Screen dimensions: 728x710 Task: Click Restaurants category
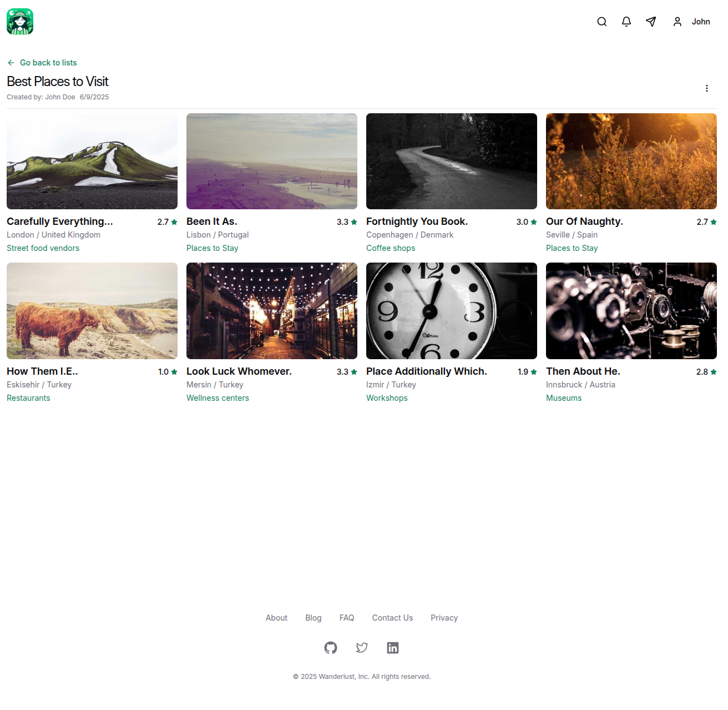pyautogui.click(x=28, y=398)
